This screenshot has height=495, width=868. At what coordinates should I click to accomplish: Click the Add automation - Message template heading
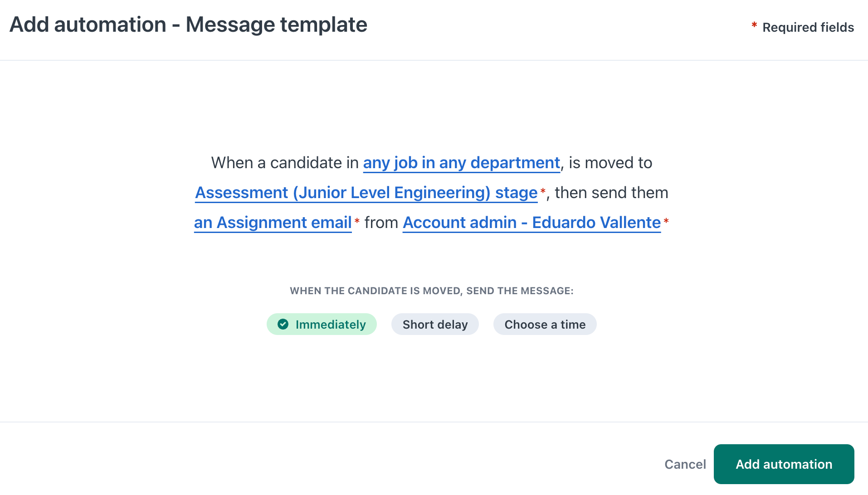coord(188,24)
